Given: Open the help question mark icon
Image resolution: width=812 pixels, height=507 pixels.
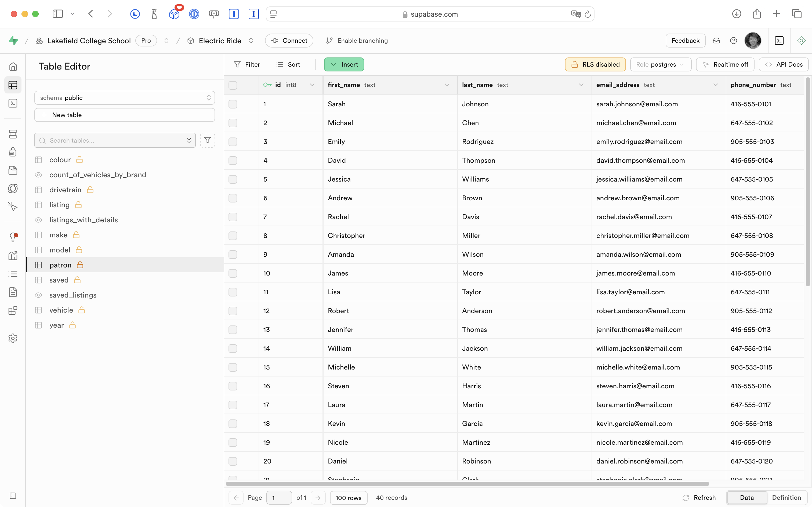Looking at the screenshot, I should tap(733, 41).
